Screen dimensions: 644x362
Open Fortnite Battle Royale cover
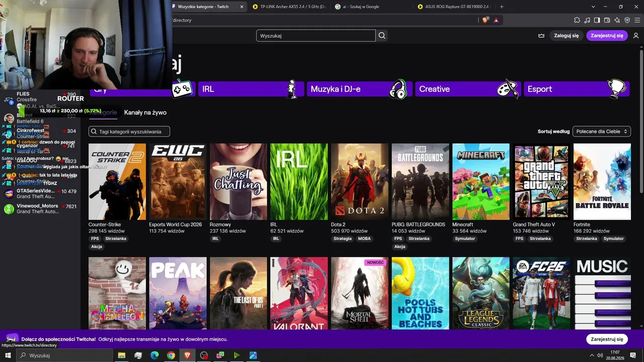click(x=602, y=182)
